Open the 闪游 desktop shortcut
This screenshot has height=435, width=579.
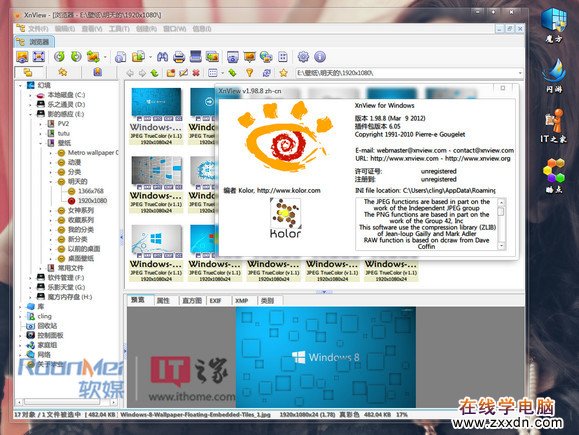click(x=554, y=76)
